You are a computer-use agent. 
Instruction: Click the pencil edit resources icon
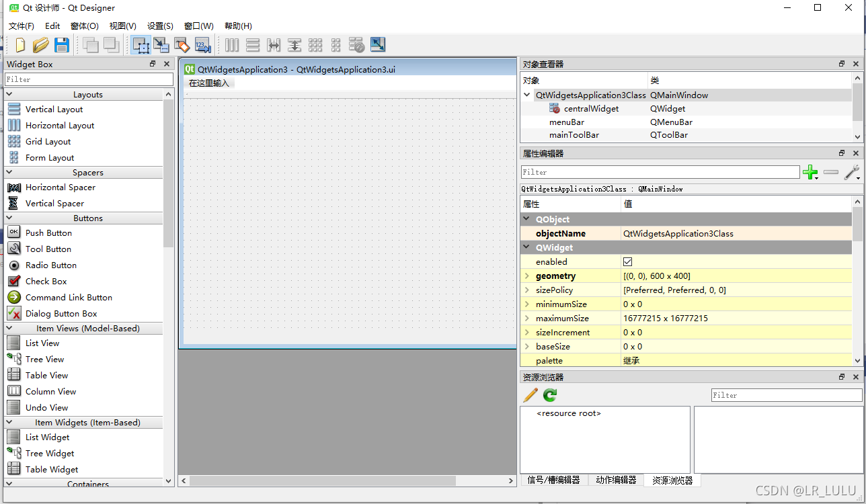[x=530, y=395]
